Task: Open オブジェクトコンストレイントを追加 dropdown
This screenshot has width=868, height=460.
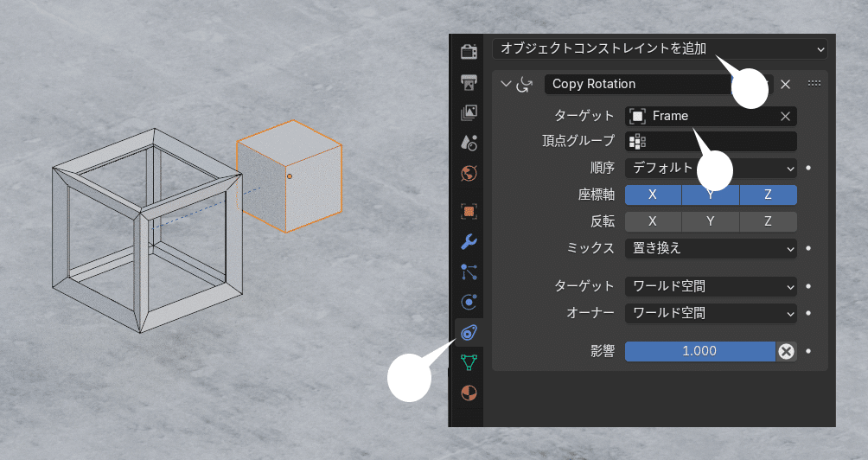Action: point(660,48)
